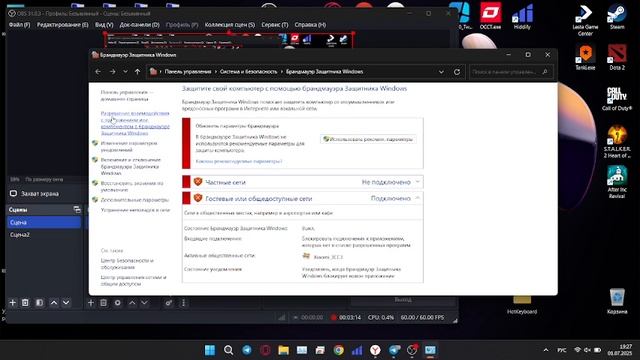Open OBS audio mixer three-dot menu
Image resolution: width=640 pixels, height=360 pixels.
183,303
